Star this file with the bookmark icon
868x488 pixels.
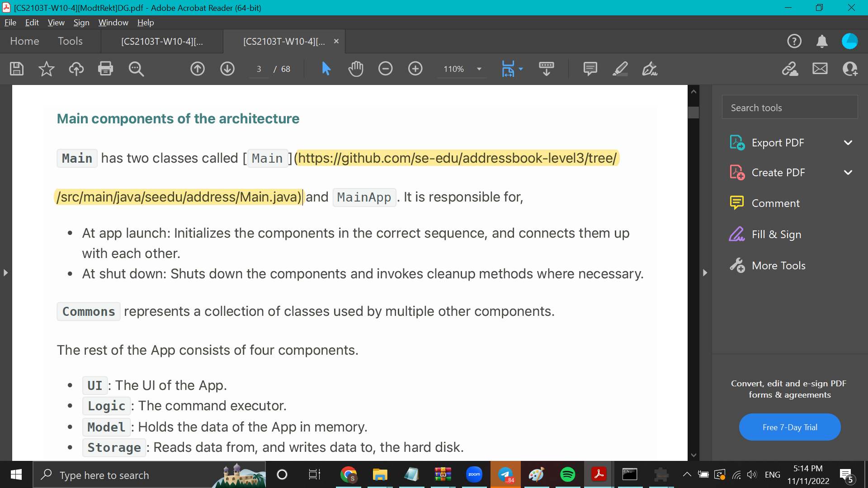coord(46,69)
